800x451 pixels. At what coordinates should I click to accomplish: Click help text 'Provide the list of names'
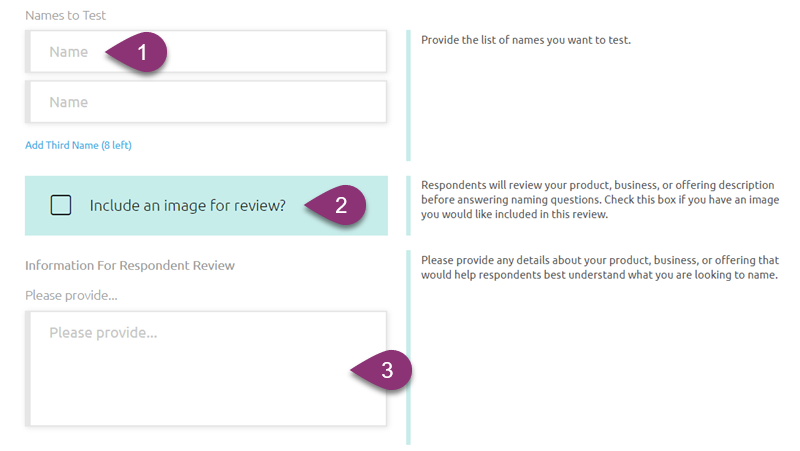525,41
